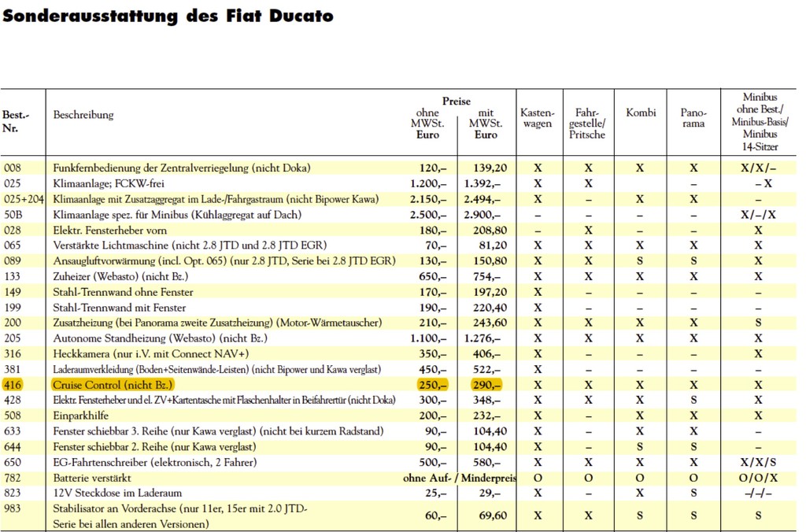The image size is (806, 532).
Task: Click the highlighted order number "416"
Action: (13, 385)
